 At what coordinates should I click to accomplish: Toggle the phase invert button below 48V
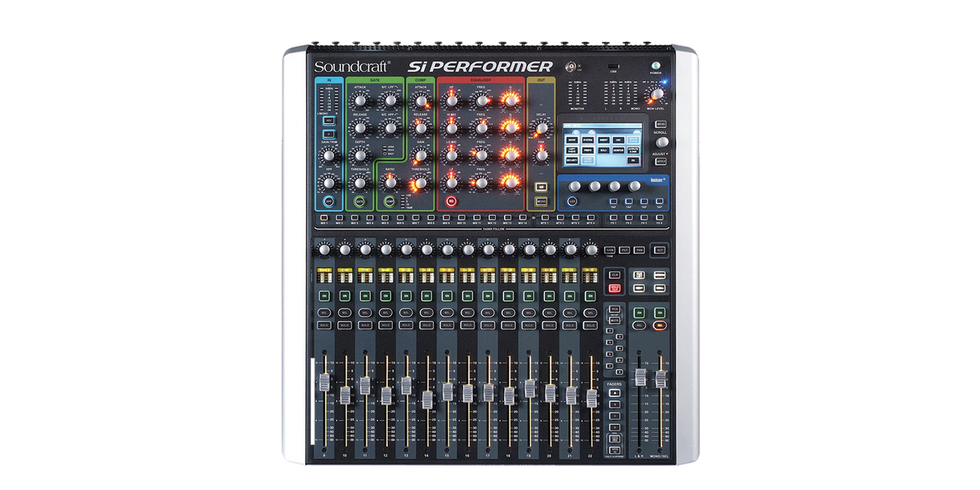[329, 134]
